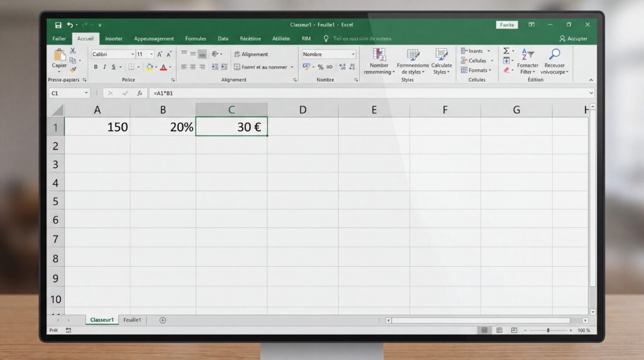This screenshot has height=360, width=644.
Task: Click the Formats cells button
Action: [475, 70]
